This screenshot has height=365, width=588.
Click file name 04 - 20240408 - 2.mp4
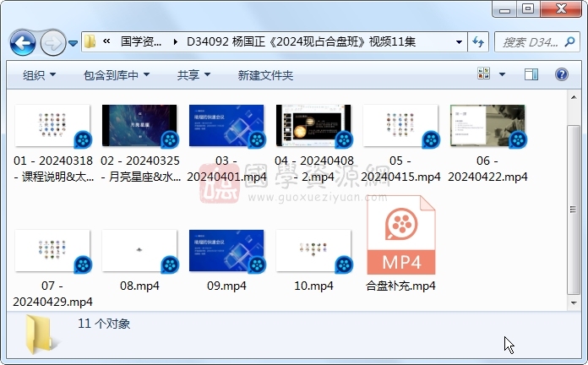[314, 168]
